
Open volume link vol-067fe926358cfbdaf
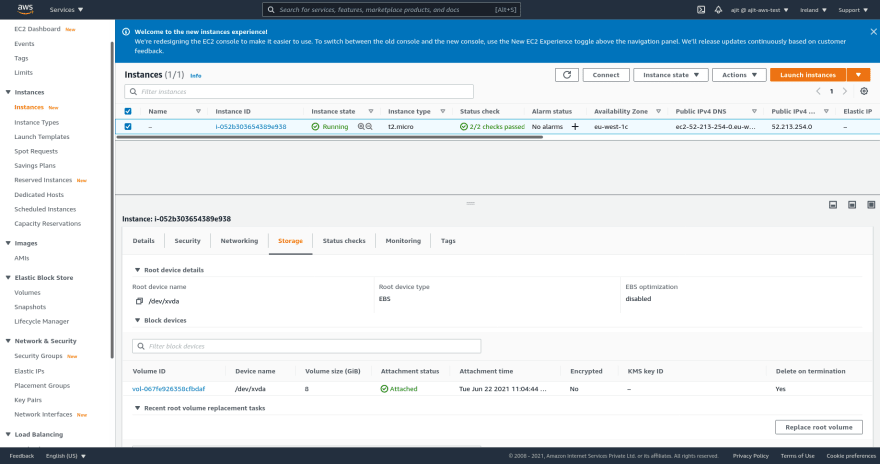coord(168,389)
